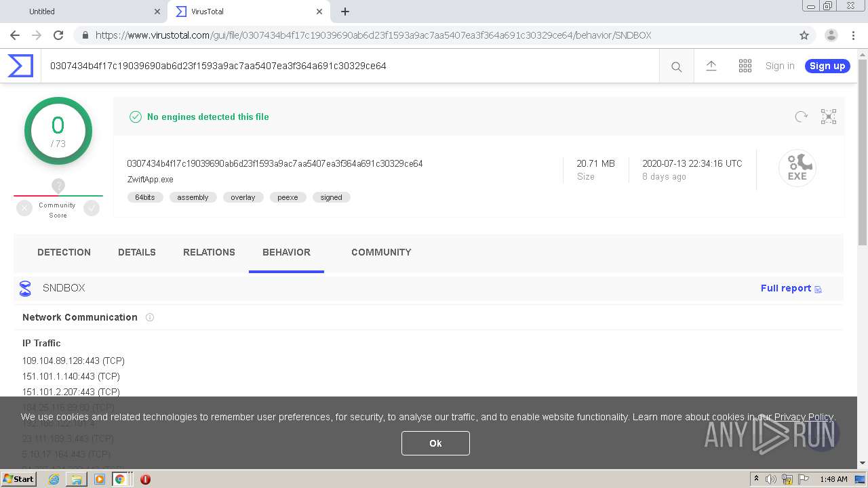Click Chrome icon in taskbar
Image resolution: width=868 pixels, height=488 pixels.
coord(120,479)
